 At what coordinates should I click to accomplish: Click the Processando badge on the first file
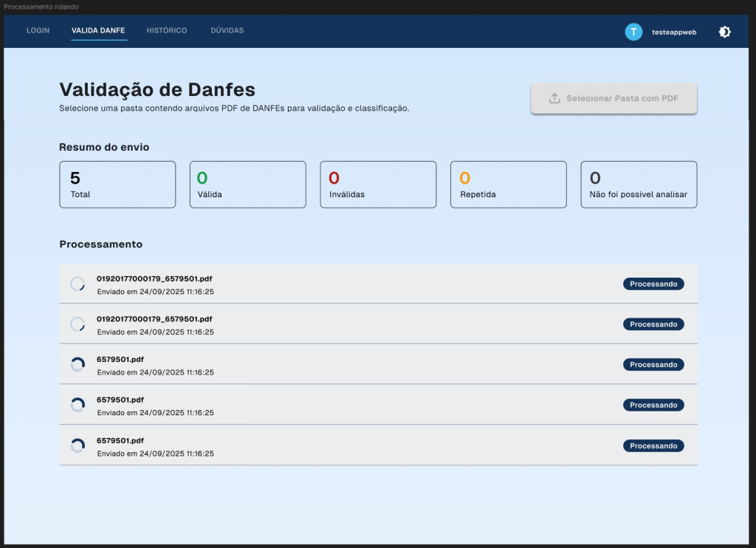[653, 283]
